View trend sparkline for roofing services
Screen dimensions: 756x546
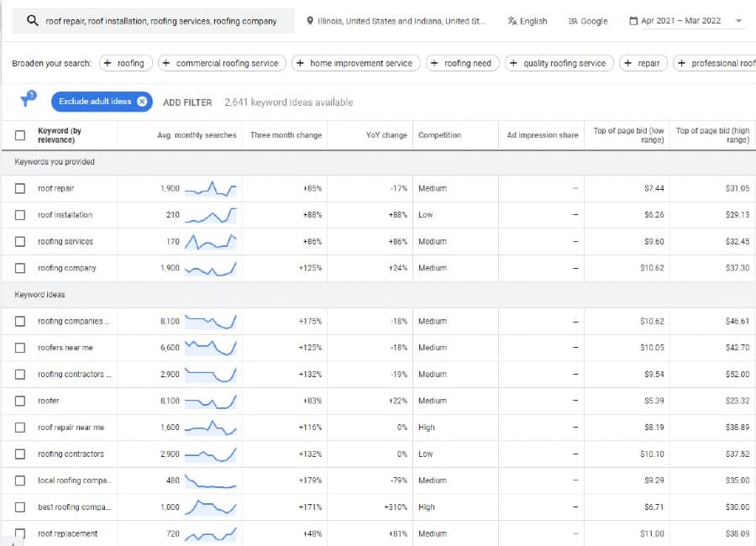tap(211, 242)
